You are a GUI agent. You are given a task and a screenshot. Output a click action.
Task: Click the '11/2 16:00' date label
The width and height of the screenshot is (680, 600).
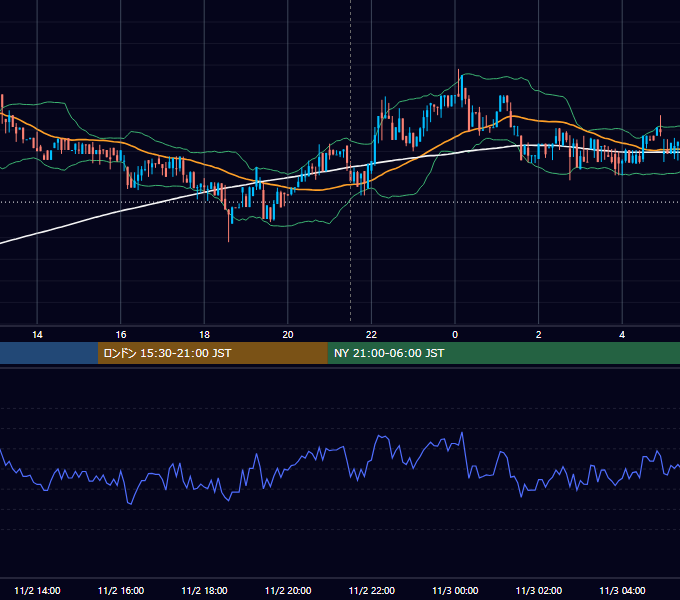click(x=121, y=590)
